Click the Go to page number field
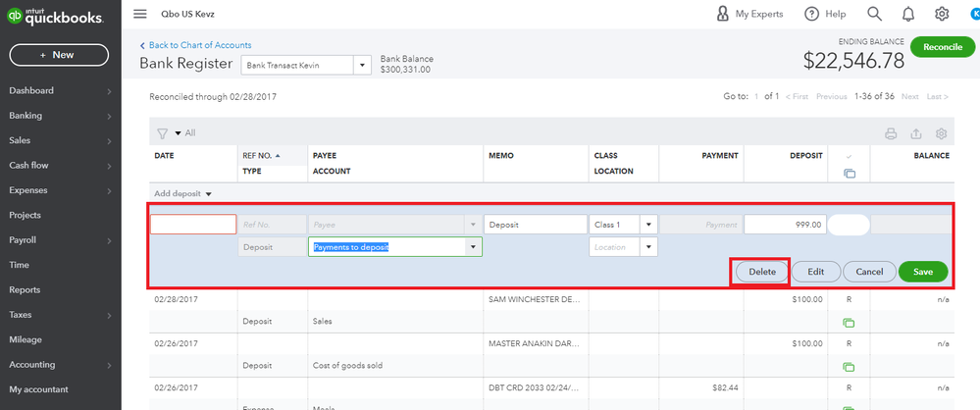This screenshot has width=980, height=410. (756, 96)
